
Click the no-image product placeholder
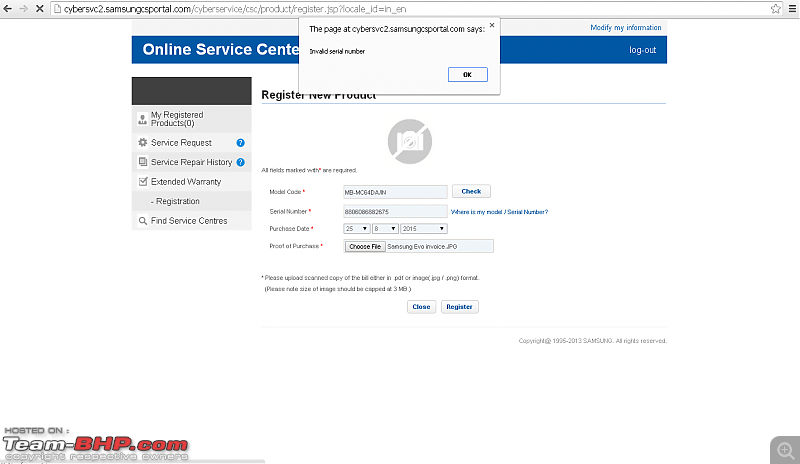(x=410, y=141)
